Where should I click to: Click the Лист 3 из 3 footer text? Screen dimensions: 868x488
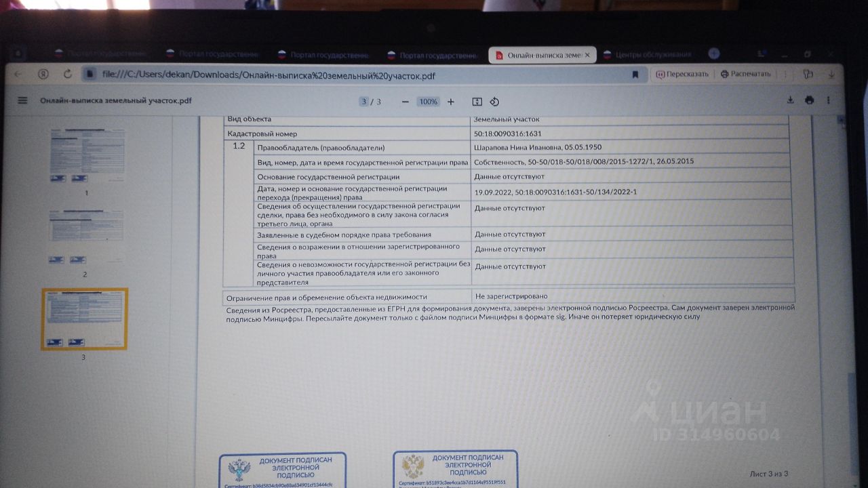pyautogui.click(x=769, y=474)
